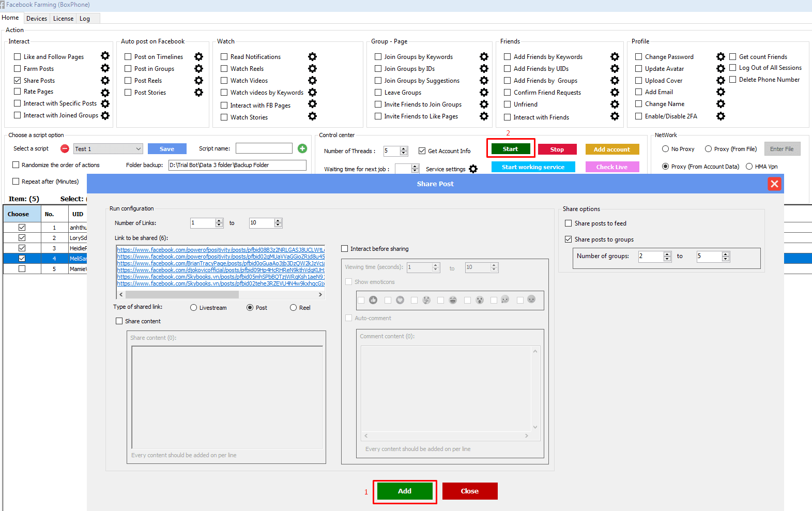The image size is (812, 511).
Task: Click the red delete script icon
Action: coord(65,148)
